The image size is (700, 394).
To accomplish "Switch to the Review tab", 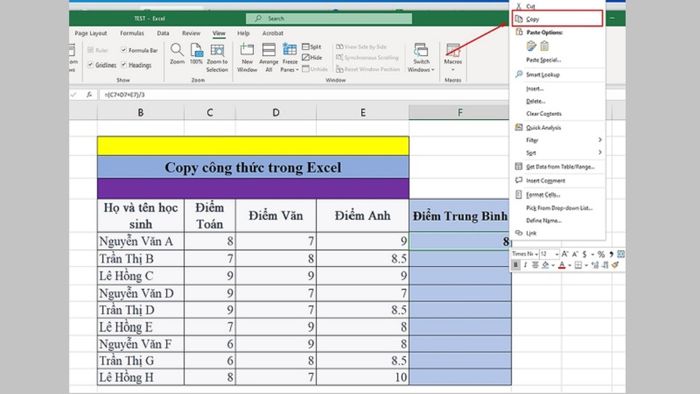I will click(191, 33).
